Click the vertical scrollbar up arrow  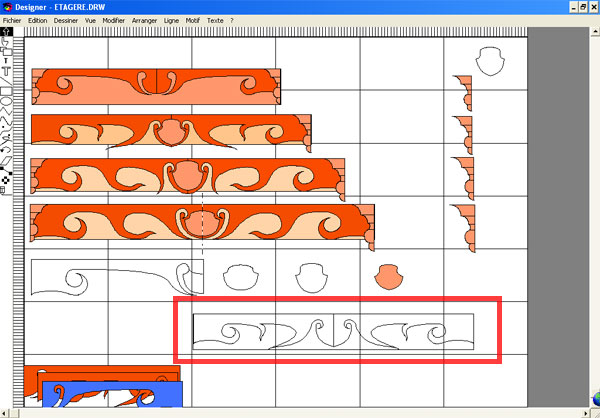[594, 32]
